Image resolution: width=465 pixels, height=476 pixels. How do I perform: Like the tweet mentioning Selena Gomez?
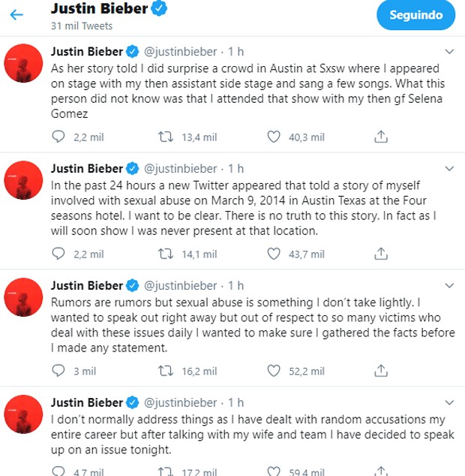point(273,137)
